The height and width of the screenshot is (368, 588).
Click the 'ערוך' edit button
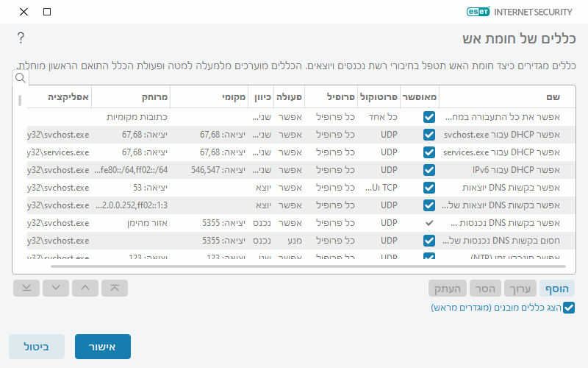pyautogui.click(x=520, y=289)
